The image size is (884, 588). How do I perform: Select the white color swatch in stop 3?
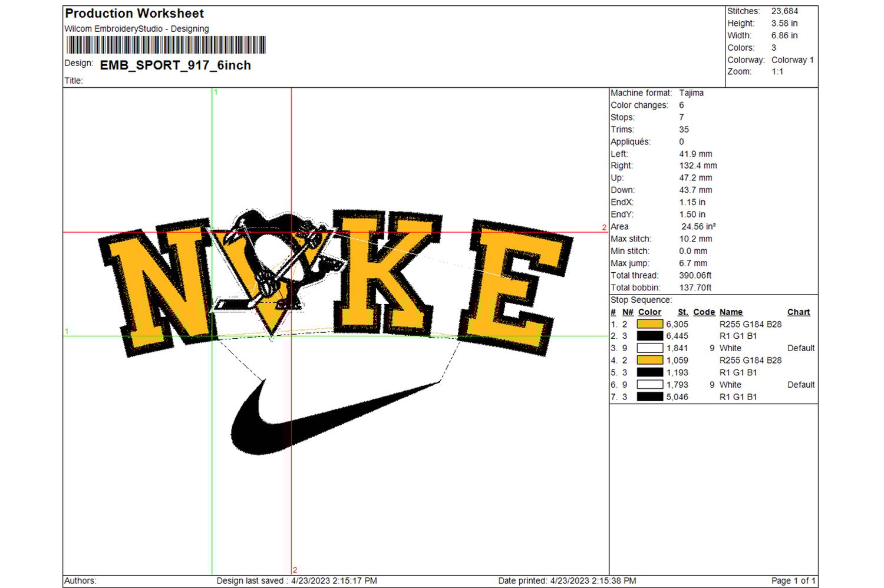(x=650, y=348)
